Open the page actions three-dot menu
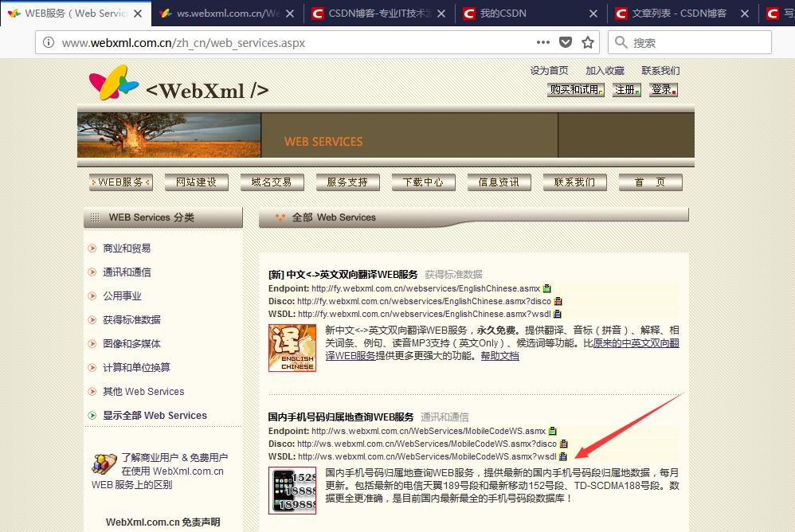Screen dimensions: 795x532 pyautogui.click(x=543, y=42)
